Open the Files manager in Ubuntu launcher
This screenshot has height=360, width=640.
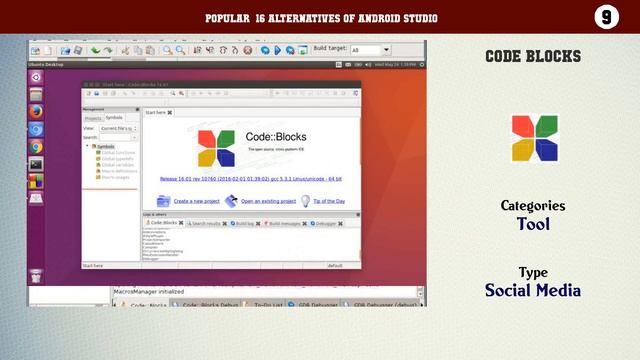(36, 95)
